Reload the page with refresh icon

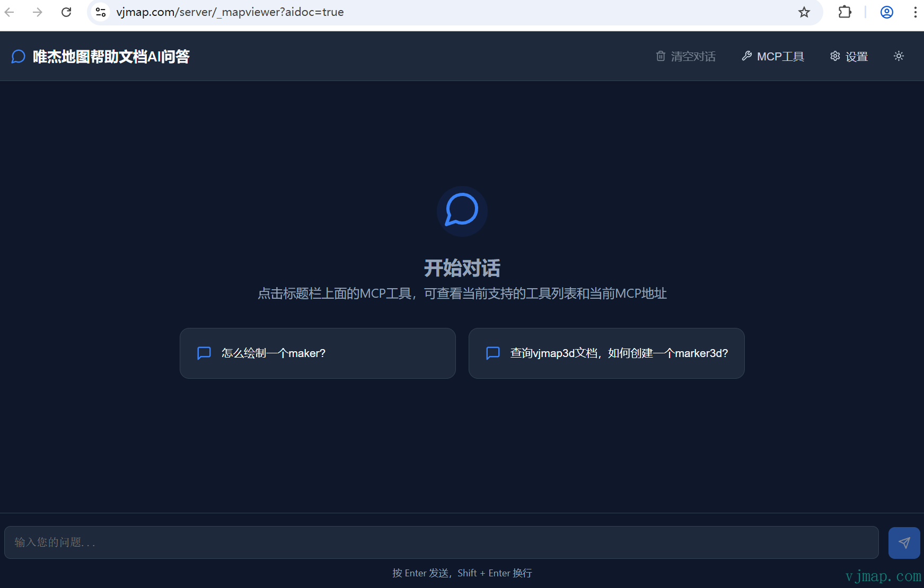click(x=66, y=12)
